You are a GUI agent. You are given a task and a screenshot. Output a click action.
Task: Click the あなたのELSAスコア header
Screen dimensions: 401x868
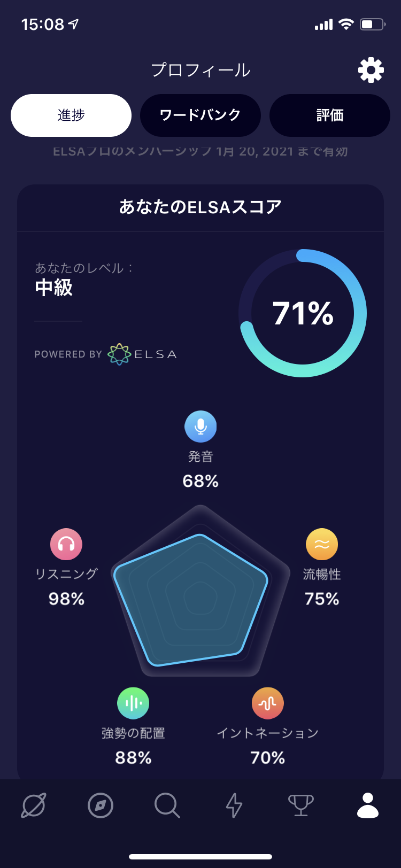(200, 207)
